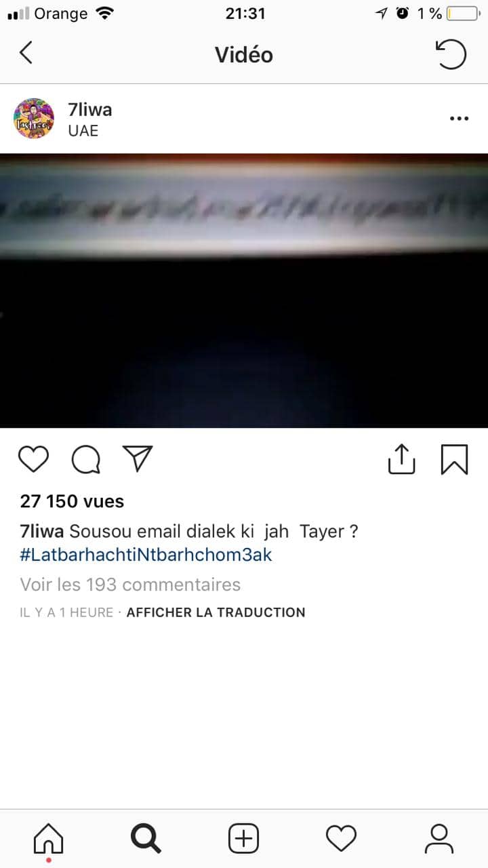Open the UAE location tag
This screenshot has width=488, height=868.
(x=83, y=131)
